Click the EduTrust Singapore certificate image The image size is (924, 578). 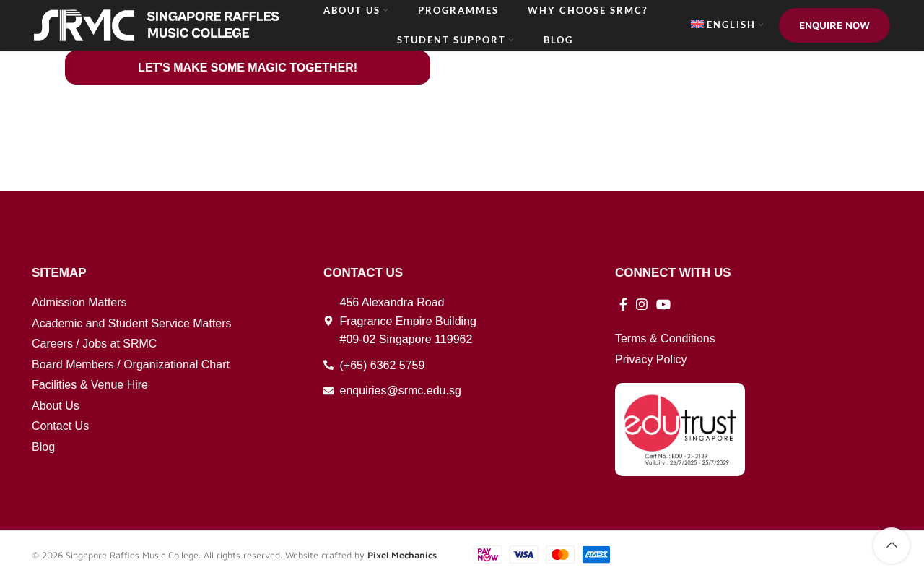point(680,429)
